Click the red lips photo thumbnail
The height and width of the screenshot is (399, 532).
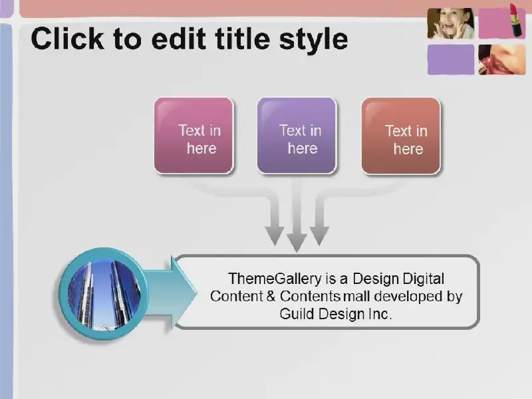(502, 59)
